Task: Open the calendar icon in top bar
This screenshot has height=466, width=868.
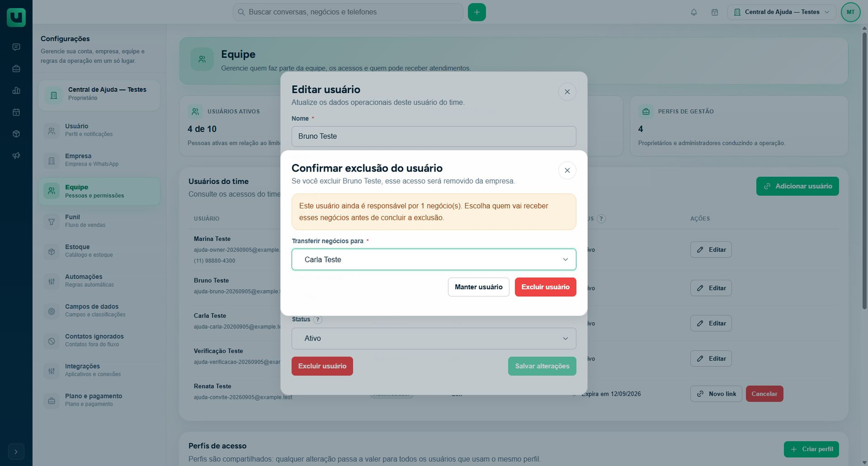Action: 715,12
